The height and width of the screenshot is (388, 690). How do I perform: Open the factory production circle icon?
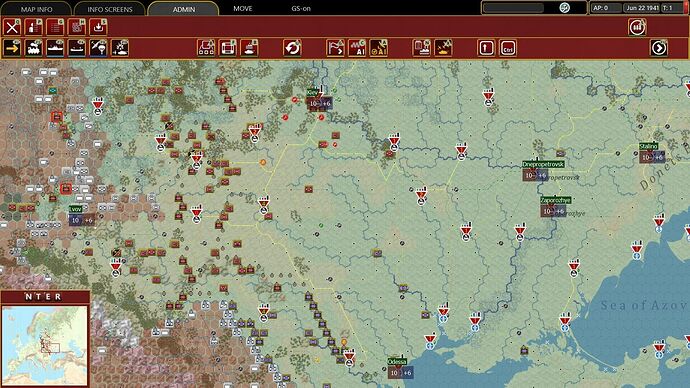tap(637, 27)
